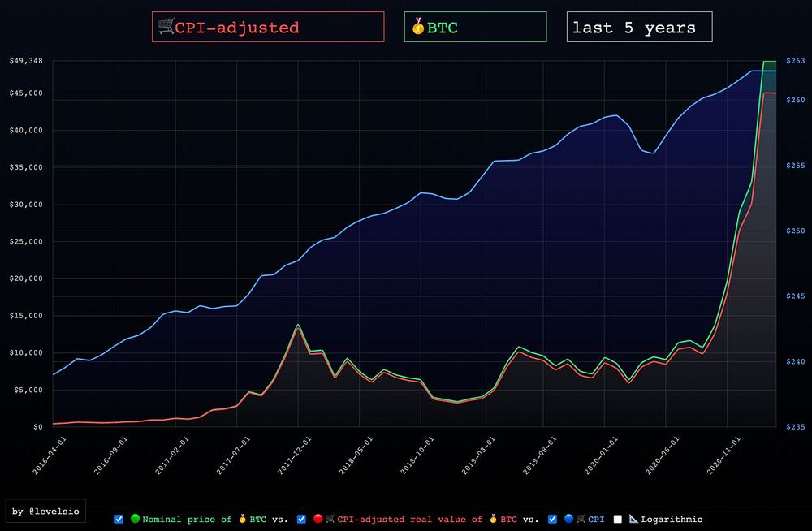Click the cart icon next to CPI legend
Viewport: 812px width, 531px height.
pos(581,519)
